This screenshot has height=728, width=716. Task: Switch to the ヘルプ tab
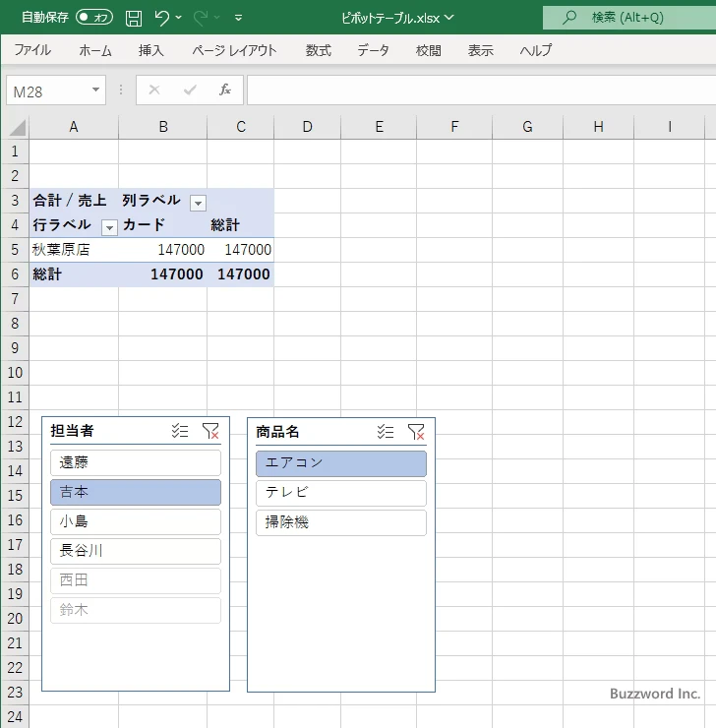pos(536,50)
